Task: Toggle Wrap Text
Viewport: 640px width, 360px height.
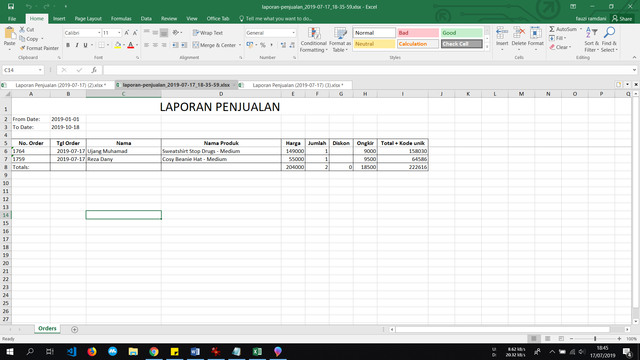Action: coord(208,33)
